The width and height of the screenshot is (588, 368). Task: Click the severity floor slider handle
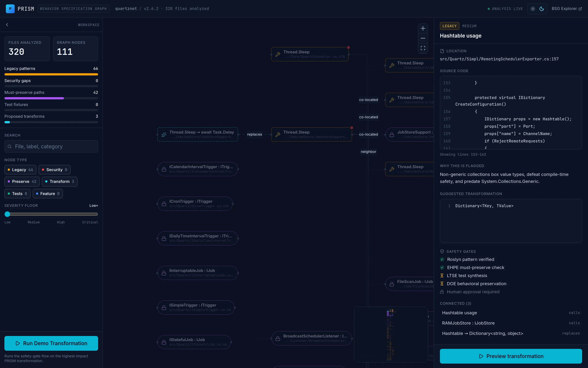7,214
